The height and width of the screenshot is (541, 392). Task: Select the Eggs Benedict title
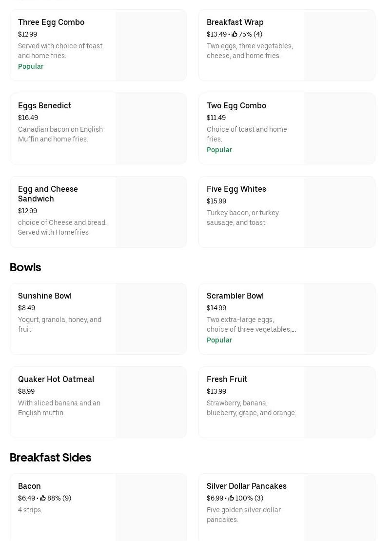point(45,105)
